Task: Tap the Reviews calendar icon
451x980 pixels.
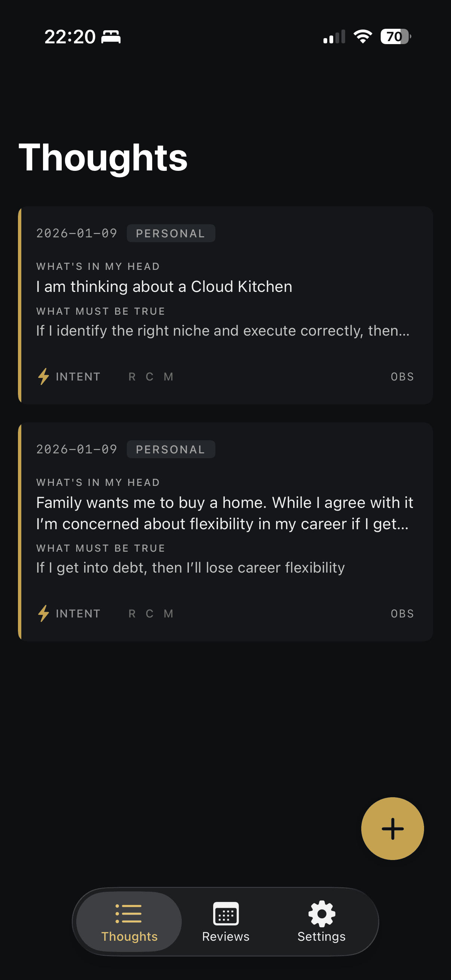Action: [x=226, y=913]
